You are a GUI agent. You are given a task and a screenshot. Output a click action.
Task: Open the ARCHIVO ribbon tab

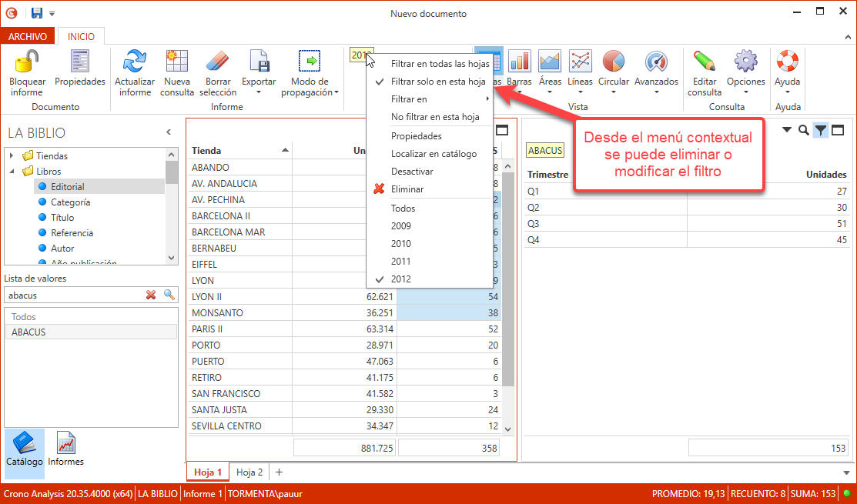coord(28,37)
